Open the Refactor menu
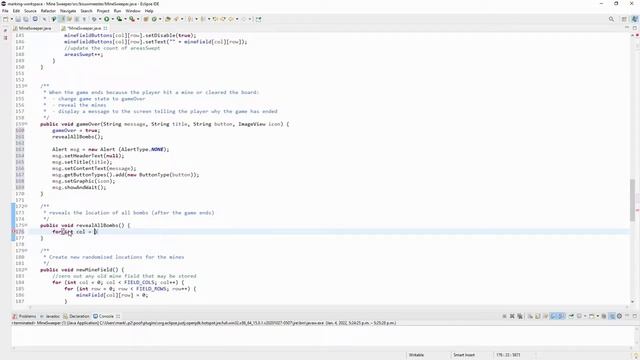Viewport: 640px width, 360px height. 48,11
